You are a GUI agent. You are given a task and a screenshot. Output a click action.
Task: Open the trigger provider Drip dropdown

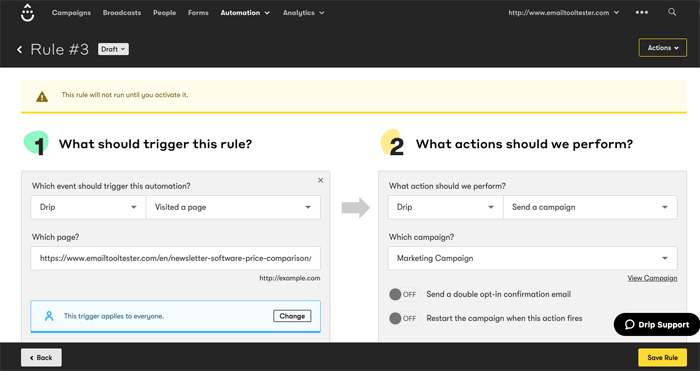(x=88, y=207)
